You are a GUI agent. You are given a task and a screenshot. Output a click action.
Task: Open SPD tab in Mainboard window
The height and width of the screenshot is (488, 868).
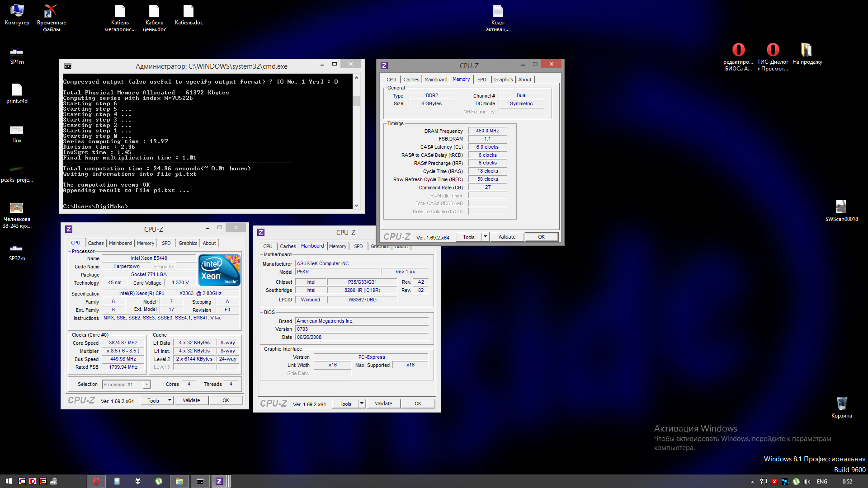(x=359, y=246)
